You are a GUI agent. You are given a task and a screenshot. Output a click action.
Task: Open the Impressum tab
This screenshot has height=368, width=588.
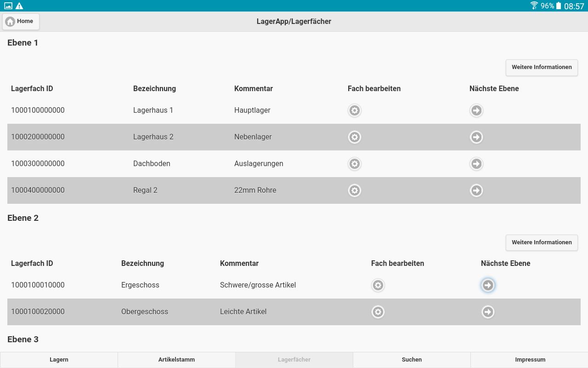tap(530, 360)
